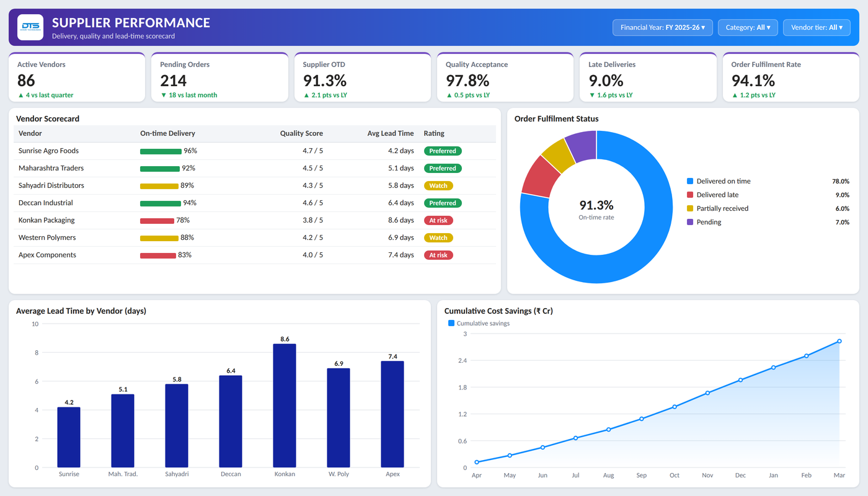Click the Dec data point on savings line
The width and height of the screenshot is (868, 496).
(x=740, y=380)
